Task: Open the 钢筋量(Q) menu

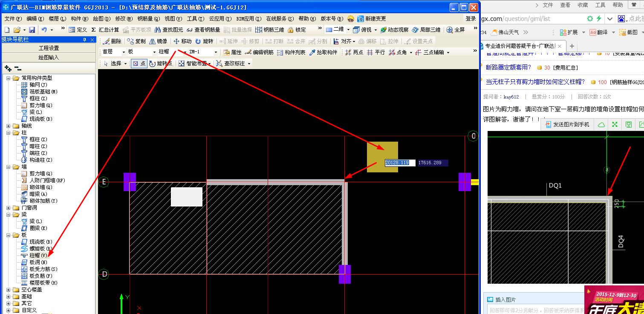Action: pyautogui.click(x=149, y=19)
